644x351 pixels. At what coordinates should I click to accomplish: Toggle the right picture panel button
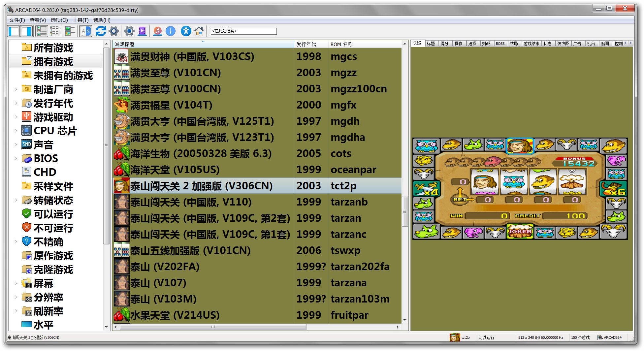(x=26, y=31)
